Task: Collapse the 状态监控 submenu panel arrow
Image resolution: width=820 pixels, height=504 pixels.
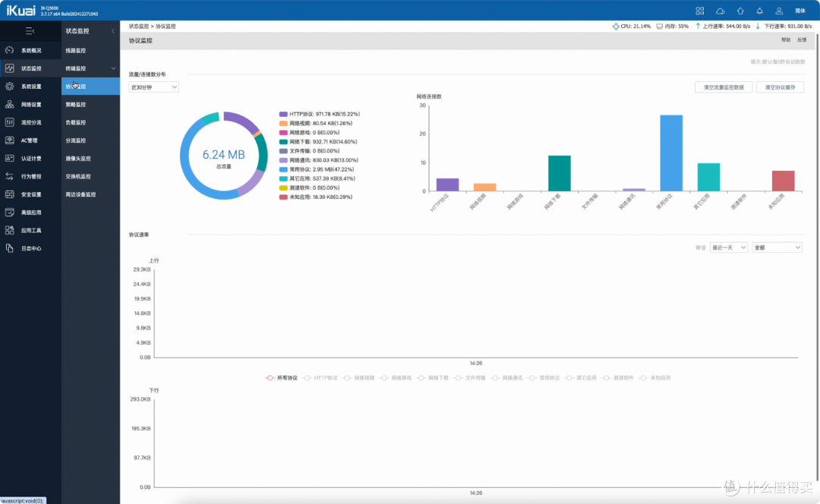Action: pyautogui.click(x=113, y=31)
